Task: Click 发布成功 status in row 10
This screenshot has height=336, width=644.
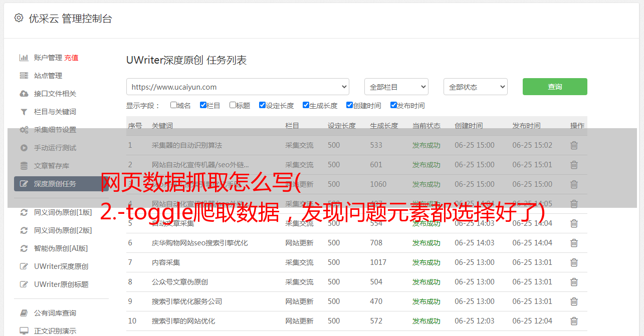Action: [426, 321]
